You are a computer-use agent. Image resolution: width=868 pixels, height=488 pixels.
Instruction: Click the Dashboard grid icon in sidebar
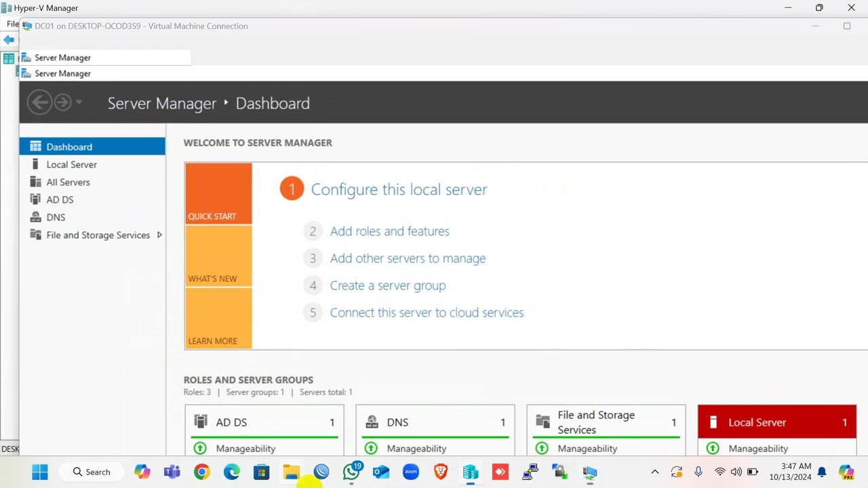pyautogui.click(x=35, y=146)
